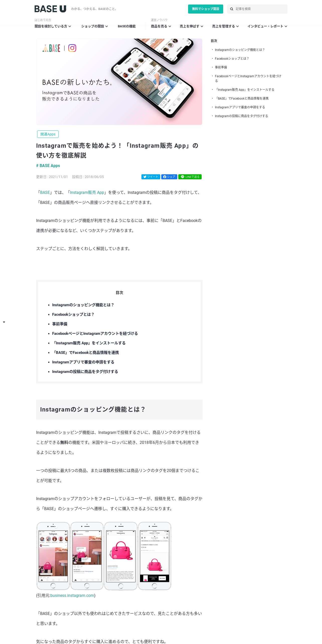Click the search magnifier icon
The width and height of the screenshot is (322, 644).
[x=232, y=9]
